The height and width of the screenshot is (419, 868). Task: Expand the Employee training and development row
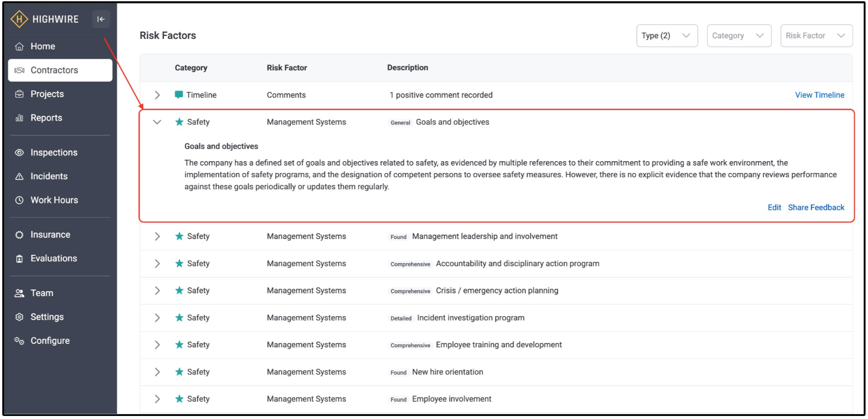pyautogui.click(x=158, y=345)
